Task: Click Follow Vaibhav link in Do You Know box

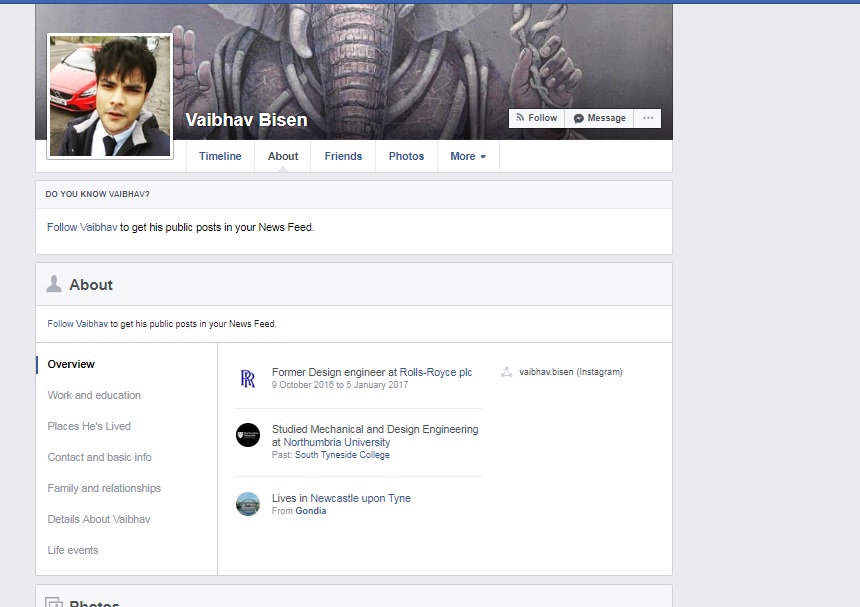Action: [82, 227]
